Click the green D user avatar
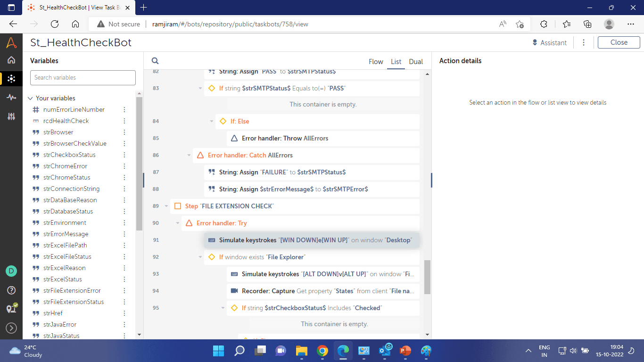 (x=11, y=271)
